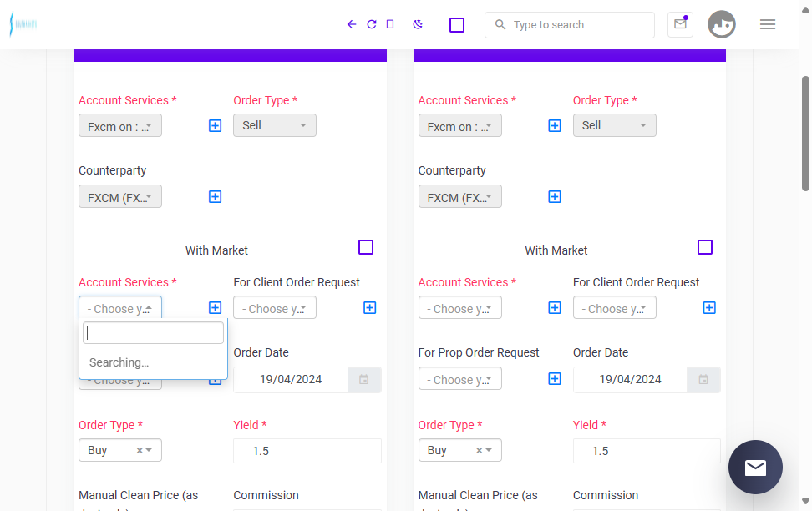The height and width of the screenshot is (511, 812).
Task: Click the dropdown search box above Searching…
Action: (153, 333)
